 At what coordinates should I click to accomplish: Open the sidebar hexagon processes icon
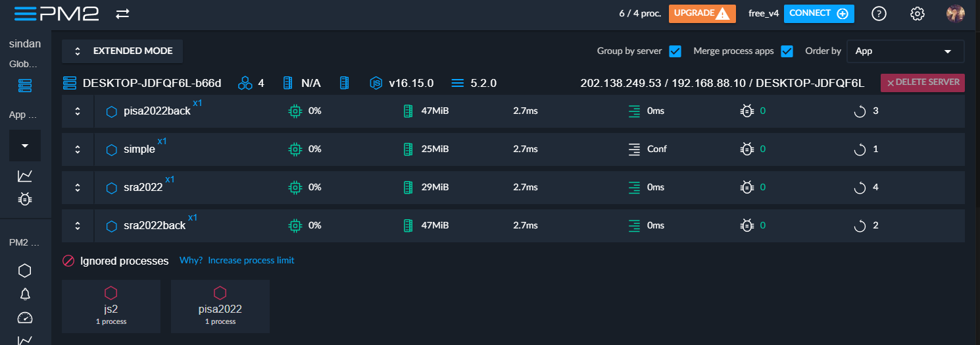tap(25, 270)
